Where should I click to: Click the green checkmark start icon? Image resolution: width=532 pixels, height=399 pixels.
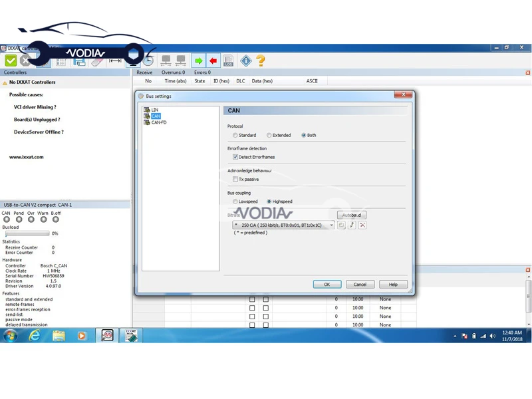click(x=11, y=61)
